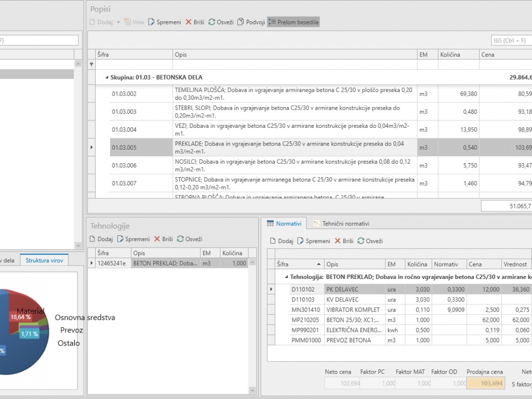Click the Briši delete icon in Popisi toolbar

click(x=189, y=22)
